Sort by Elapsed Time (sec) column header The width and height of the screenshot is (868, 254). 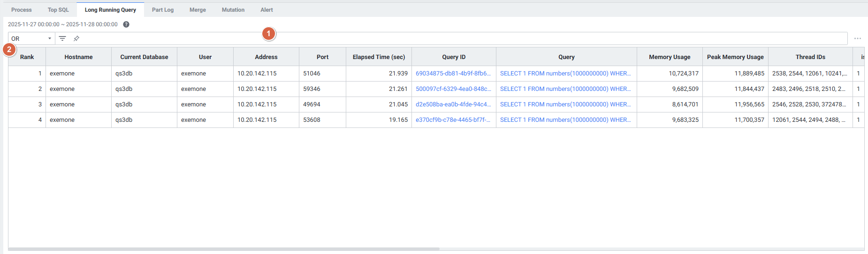(379, 57)
